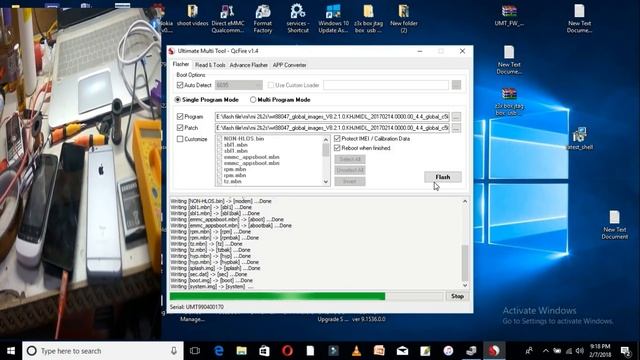Show hidden system tray icons
The width and height of the screenshot is (640, 360).
(545, 351)
